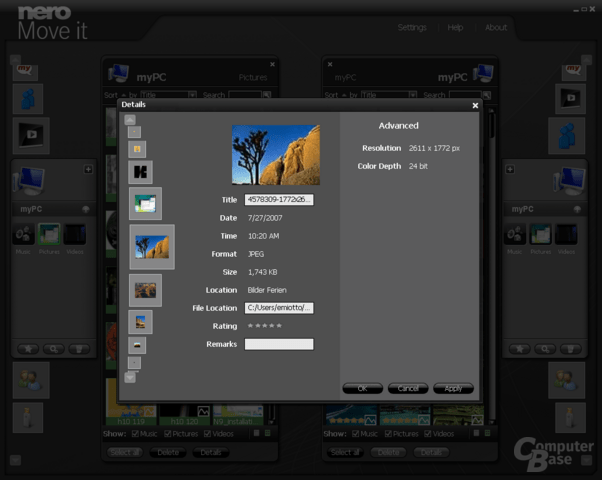Select Music category in left myPC sidebar
The height and width of the screenshot is (480, 602).
pyautogui.click(x=23, y=234)
